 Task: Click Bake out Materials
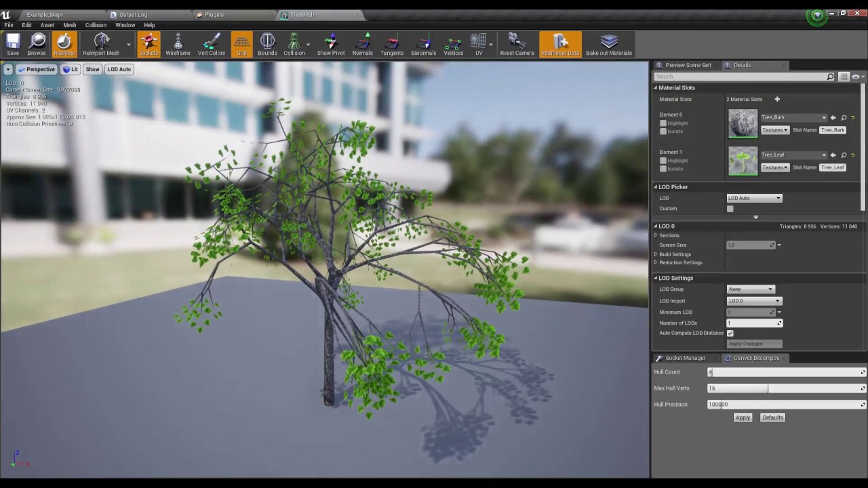[x=609, y=45]
